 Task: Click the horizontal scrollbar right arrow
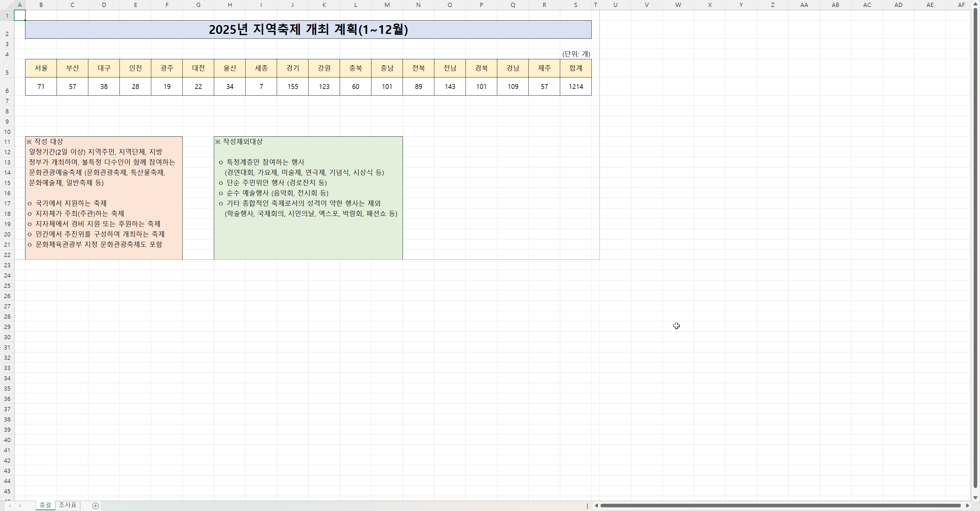[x=967, y=505]
